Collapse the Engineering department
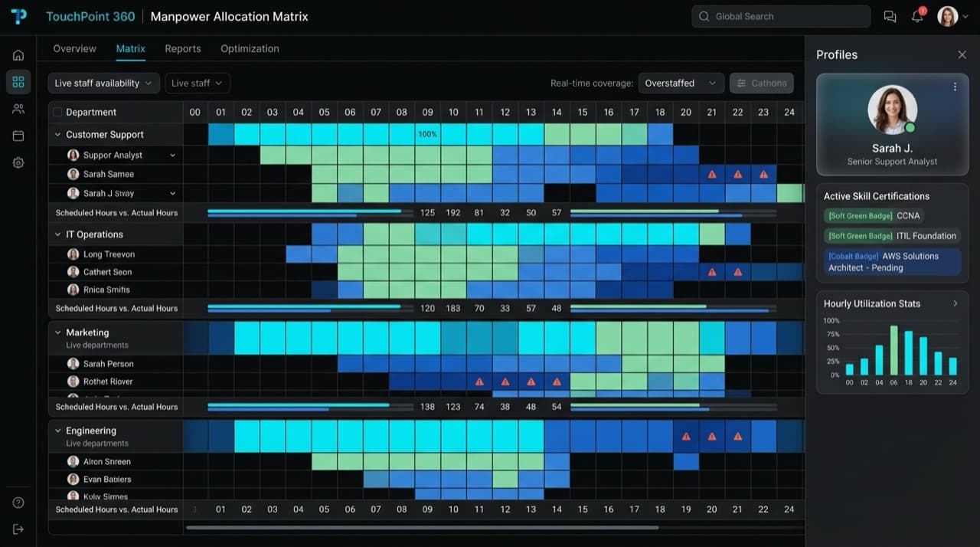980x547 pixels. click(x=57, y=431)
